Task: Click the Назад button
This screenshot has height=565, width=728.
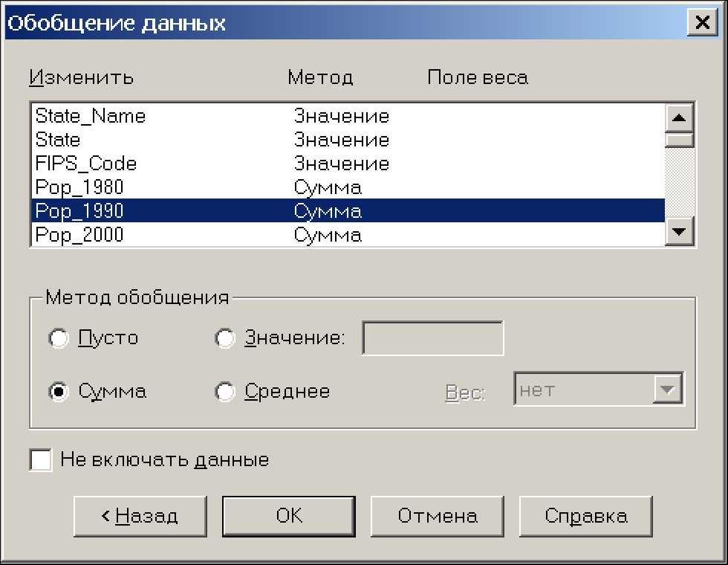Action: click(140, 516)
